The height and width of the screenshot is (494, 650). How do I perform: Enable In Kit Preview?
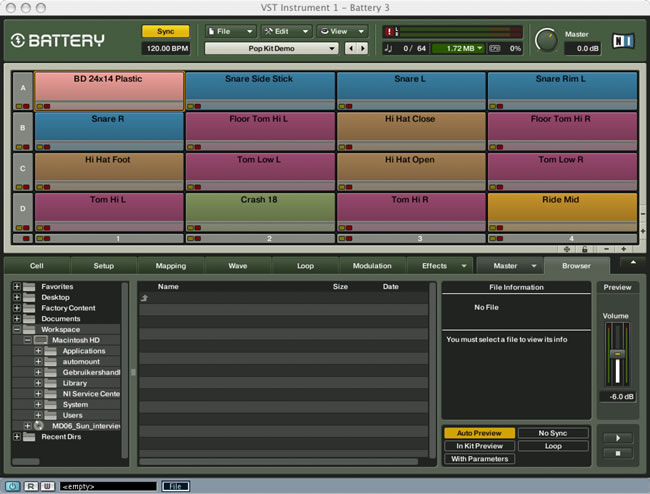[x=479, y=446]
